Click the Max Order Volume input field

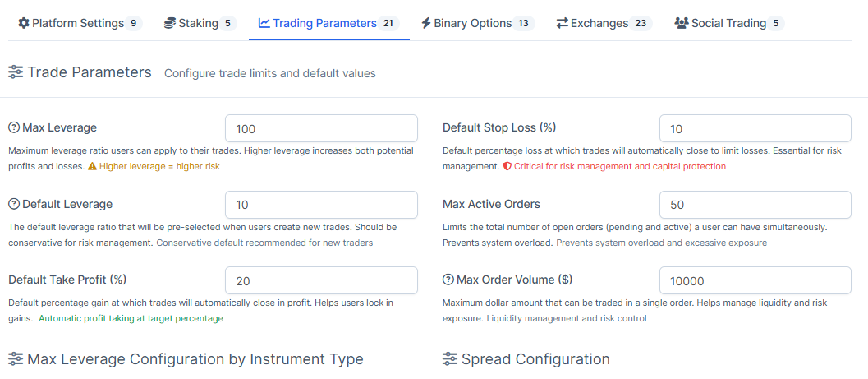[x=755, y=280]
